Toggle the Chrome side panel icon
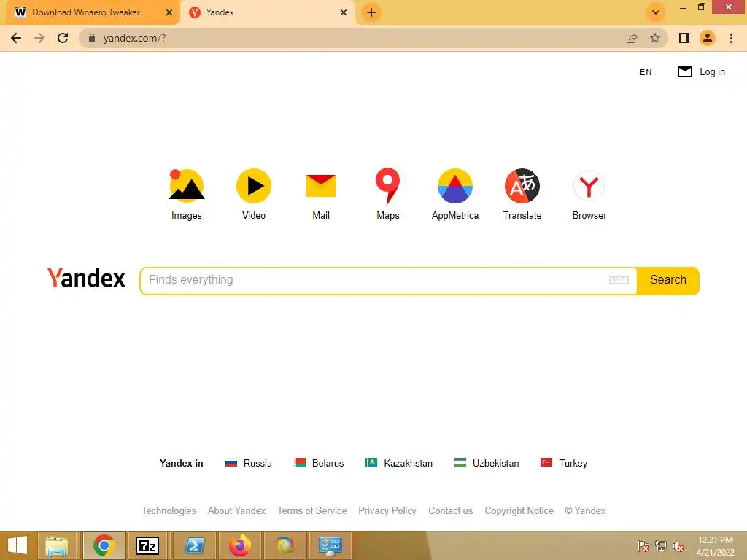Image resolution: width=747 pixels, height=560 pixels. tap(684, 38)
